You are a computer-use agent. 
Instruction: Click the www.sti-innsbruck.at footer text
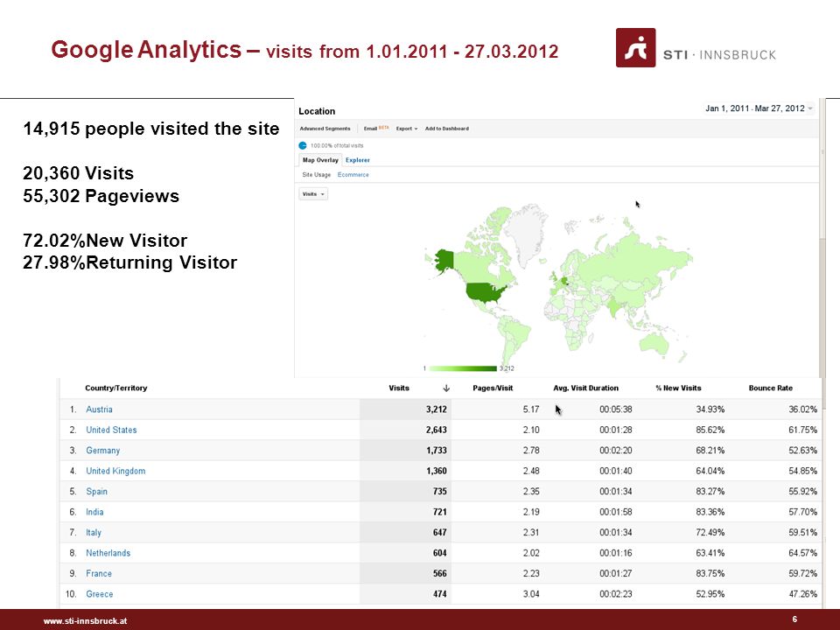(85, 621)
